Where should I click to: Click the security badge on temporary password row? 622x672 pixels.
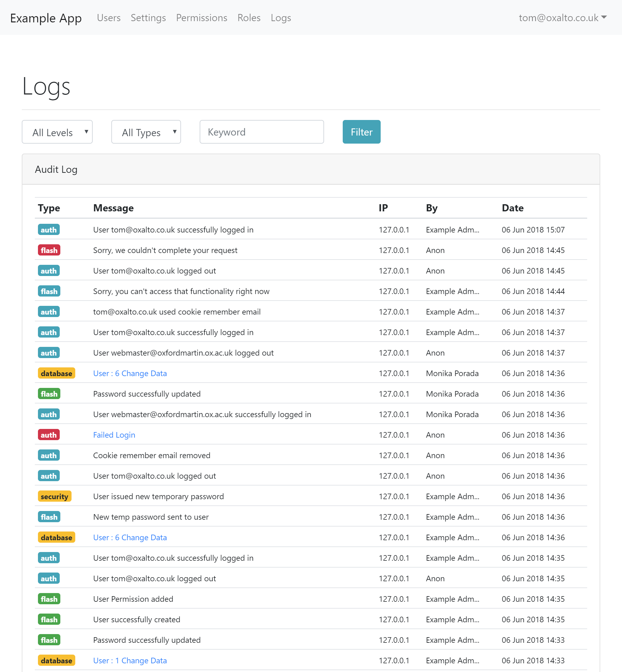tap(54, 496)
